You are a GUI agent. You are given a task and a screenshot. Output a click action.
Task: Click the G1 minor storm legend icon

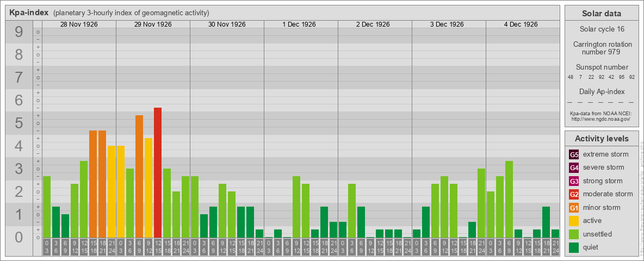574,208
